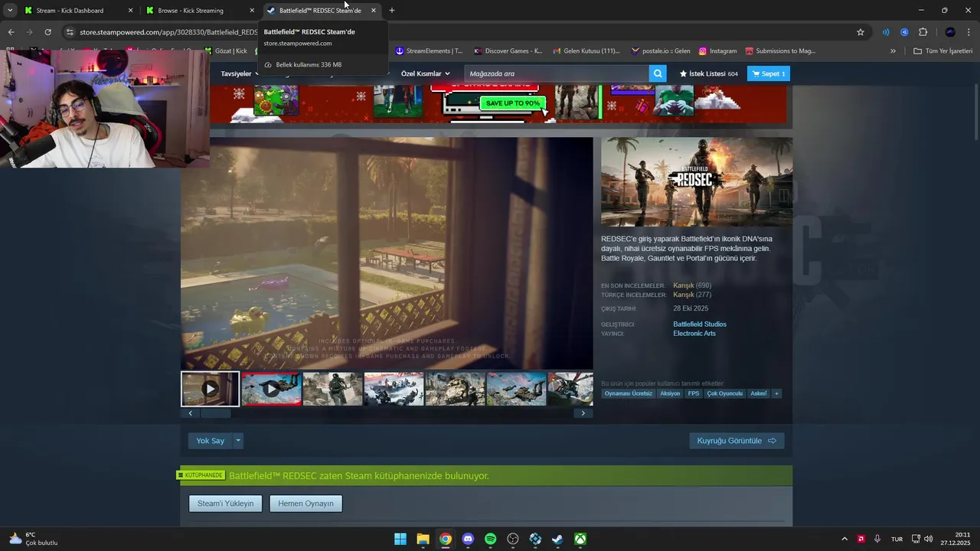Bookmark this page with the star icon
This screenshot has height=551, width=980.
pos(861,32)
